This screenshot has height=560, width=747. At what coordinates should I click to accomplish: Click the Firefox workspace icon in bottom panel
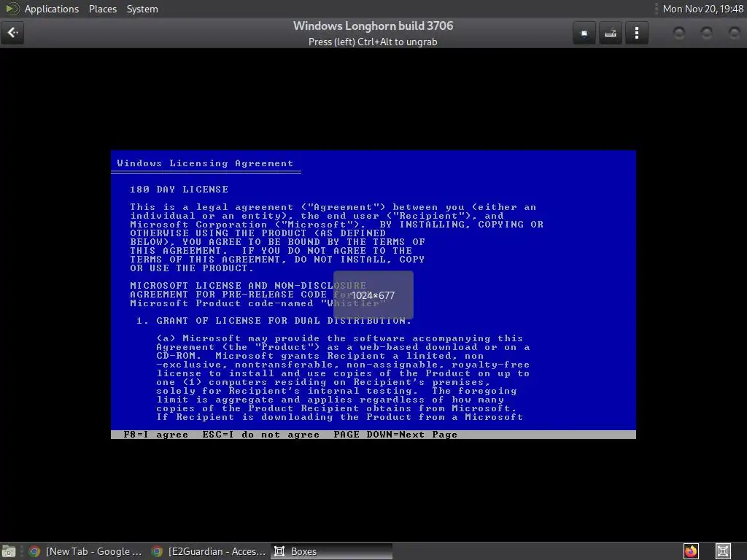(x=692, y=551)
